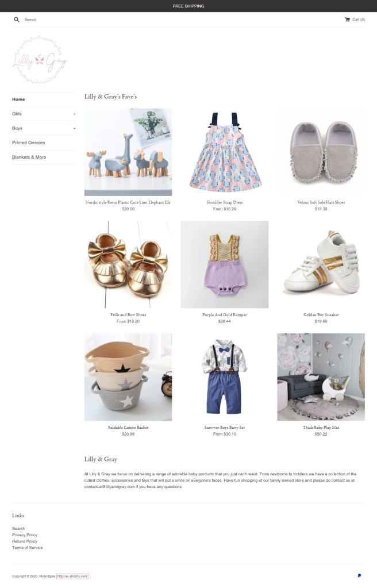View the Velour Soft Sole Flats Shoes photo
The image size is (377, 588).
(x=321, y=152)
